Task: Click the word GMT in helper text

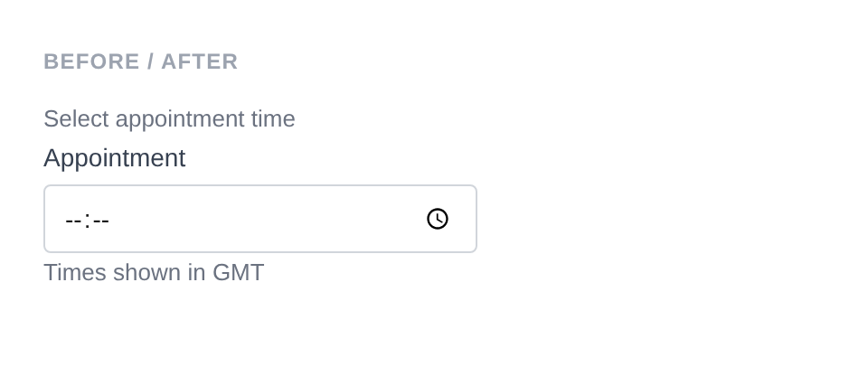Action: [x=238, y=273]
